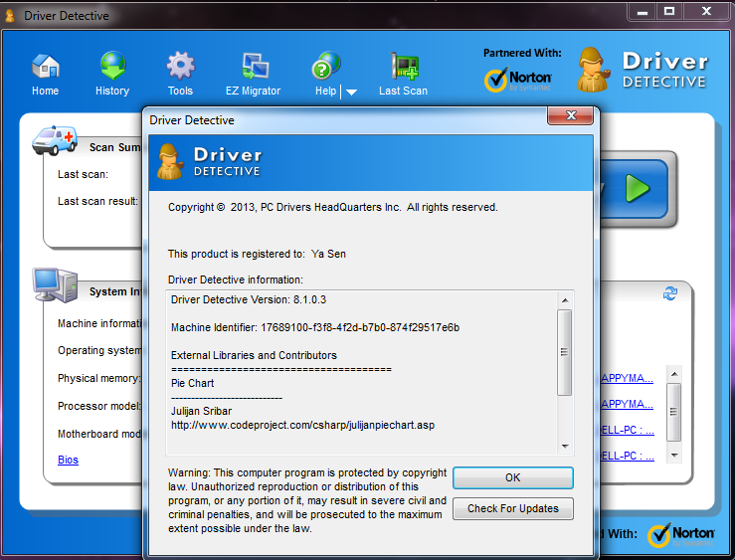The height and width of the screenshot is (560, 735).
Task: Click the ambulance Scan Summary icon
Action: (55, 139)
